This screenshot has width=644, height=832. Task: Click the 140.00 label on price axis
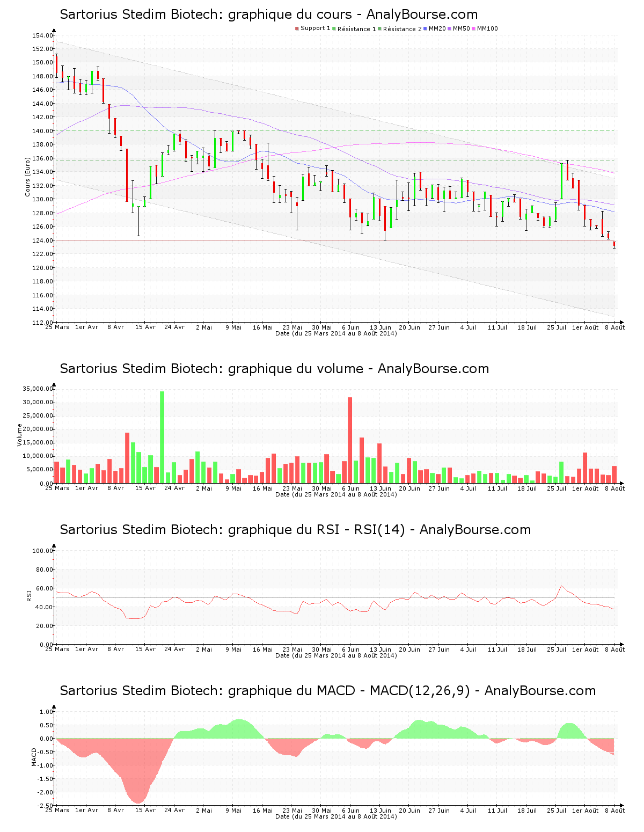pyautogui.click(x=43, y=131)
